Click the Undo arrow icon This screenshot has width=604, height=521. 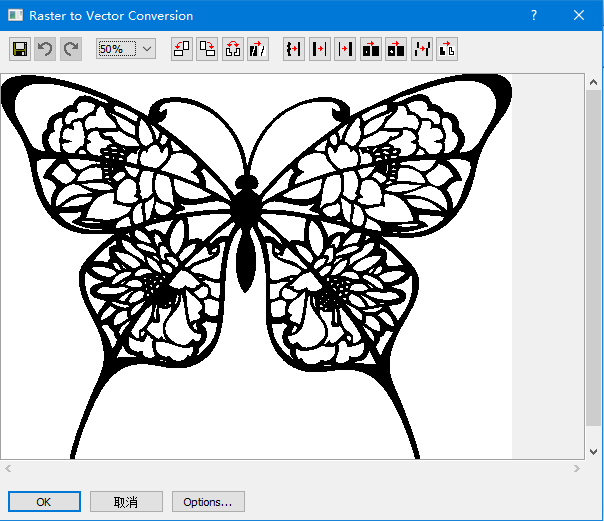[x=45, y=49]
